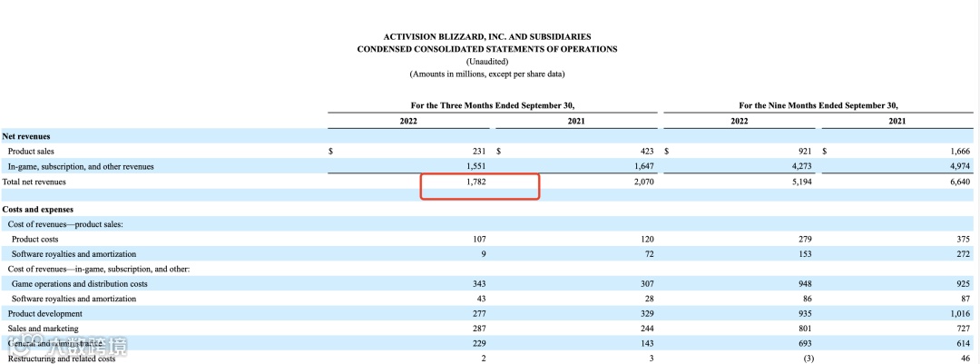Click the Amounts in millions note

click(487, 74)
